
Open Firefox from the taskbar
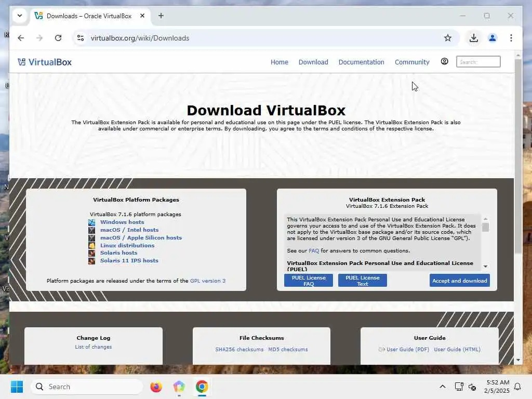coord(156,387)
